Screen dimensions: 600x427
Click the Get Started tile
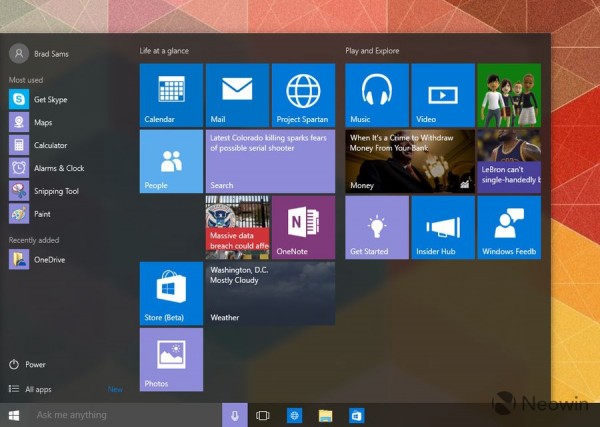[377, 227]
